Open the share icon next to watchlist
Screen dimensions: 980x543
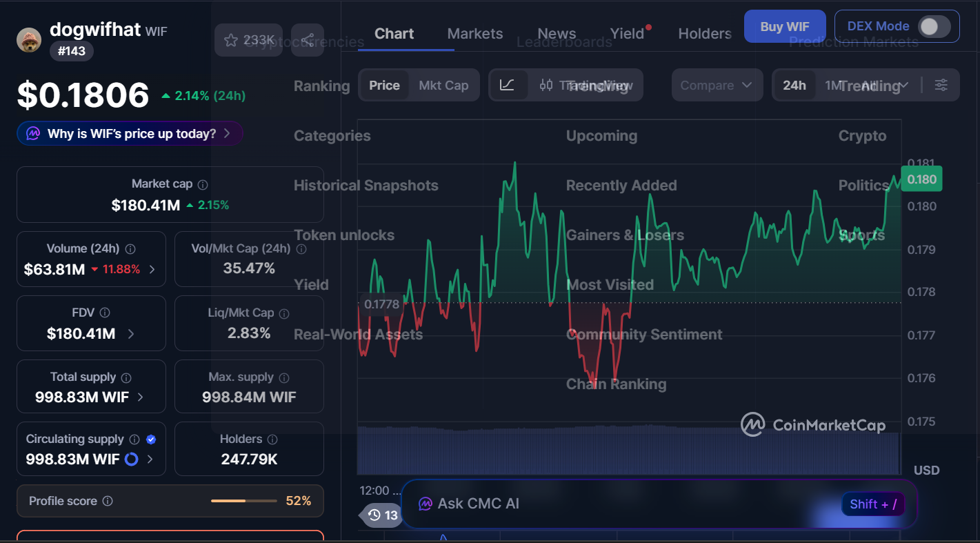click(x=308, y=40)
